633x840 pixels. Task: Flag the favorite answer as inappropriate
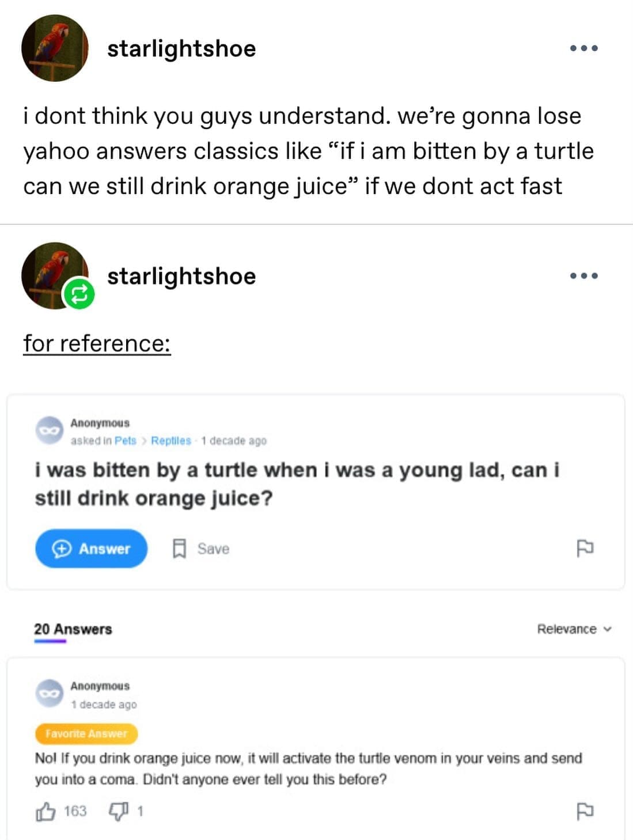(x=585, y=811)
